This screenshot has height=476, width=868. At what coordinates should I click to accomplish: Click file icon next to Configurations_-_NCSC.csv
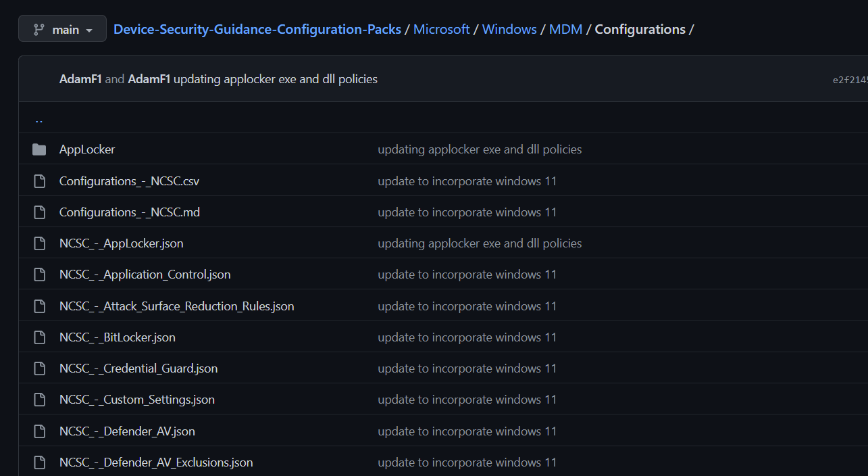[39, 181]
